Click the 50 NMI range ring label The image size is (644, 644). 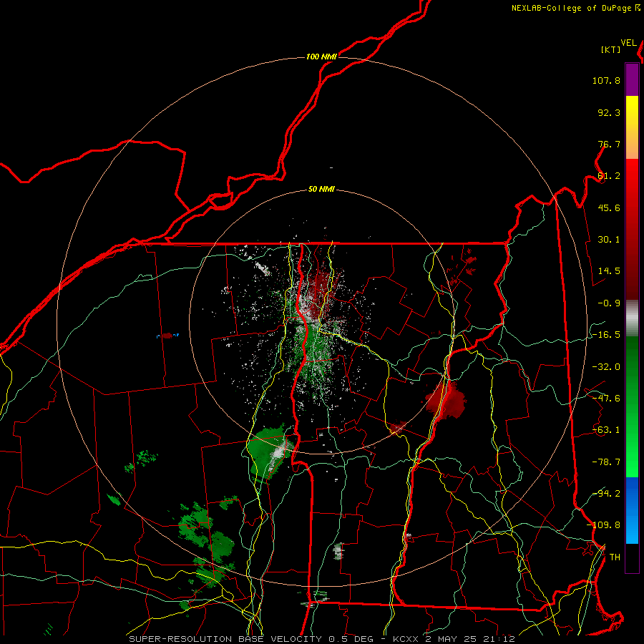[x=321, y=190]
